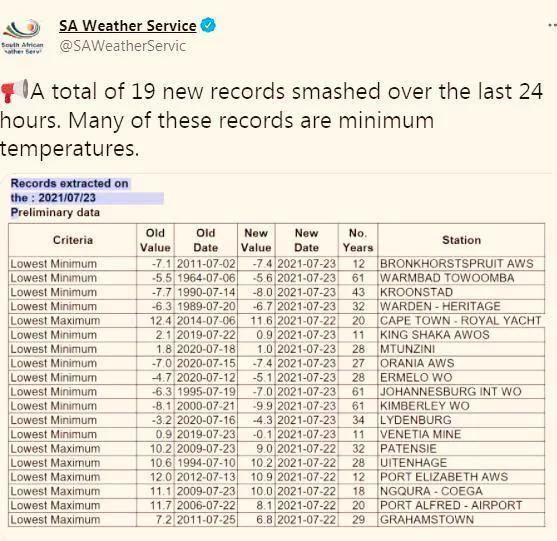Open the records table image

coord(276,352)
